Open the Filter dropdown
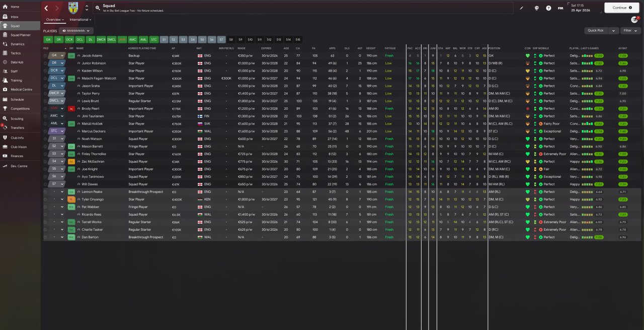This screenshot has width=644, height=330. (x=630, y=30)
